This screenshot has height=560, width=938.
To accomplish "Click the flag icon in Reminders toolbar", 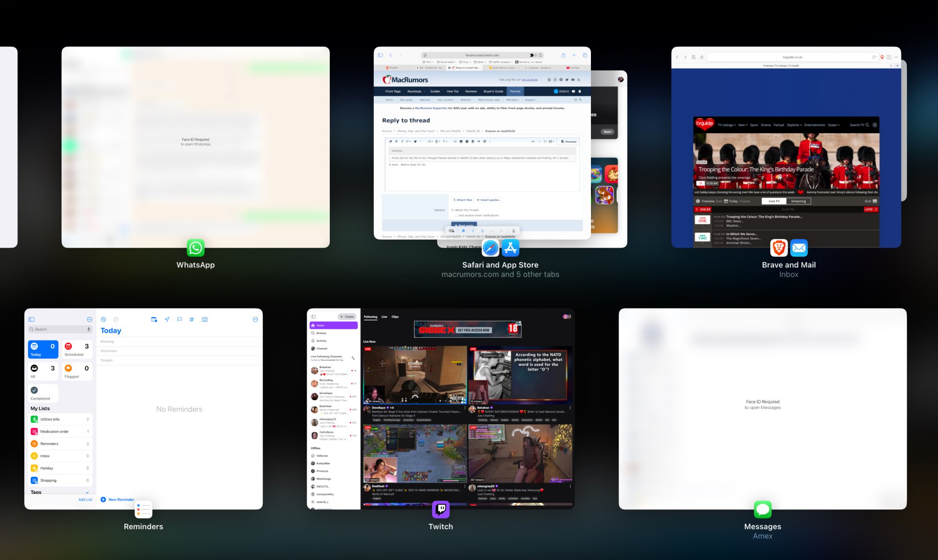I will point(179,319).
